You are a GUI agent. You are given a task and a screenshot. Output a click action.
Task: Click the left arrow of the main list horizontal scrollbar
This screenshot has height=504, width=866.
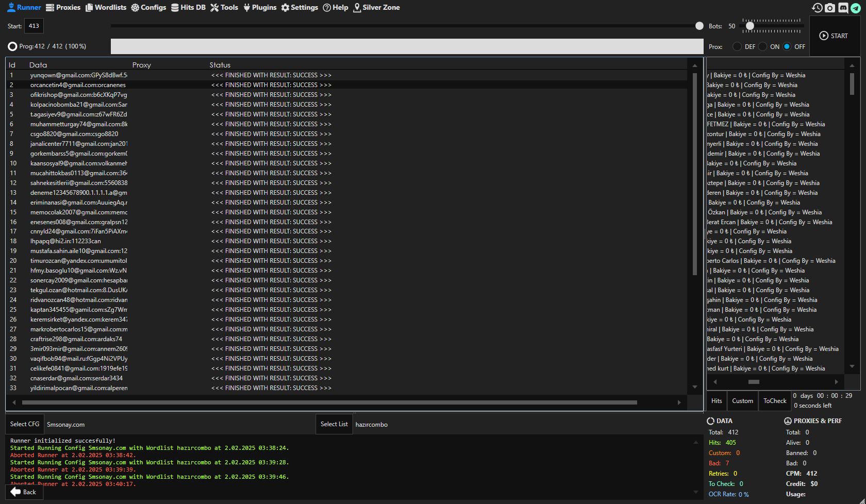pos(14,402)
